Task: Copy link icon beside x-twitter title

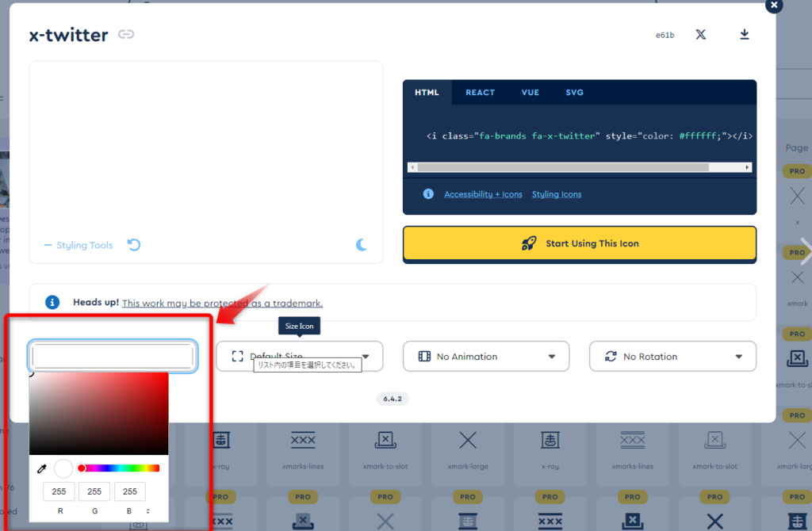Action: click(126, 34)
